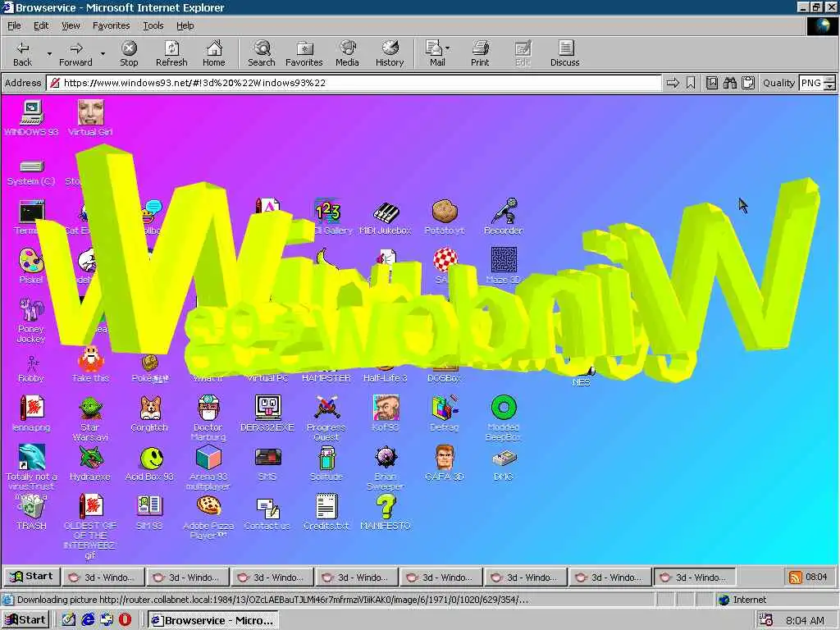The image size is (840, 630).
Task: Open the TRASH recycle bin icon
Action: tap(31, 512)
